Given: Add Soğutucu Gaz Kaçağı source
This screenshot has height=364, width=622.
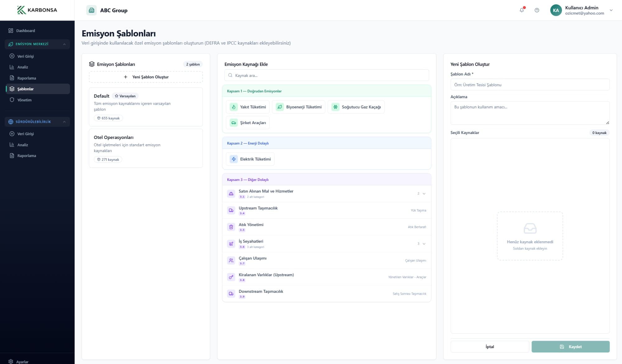Looking at the screenshot, I should coord(356,107).
